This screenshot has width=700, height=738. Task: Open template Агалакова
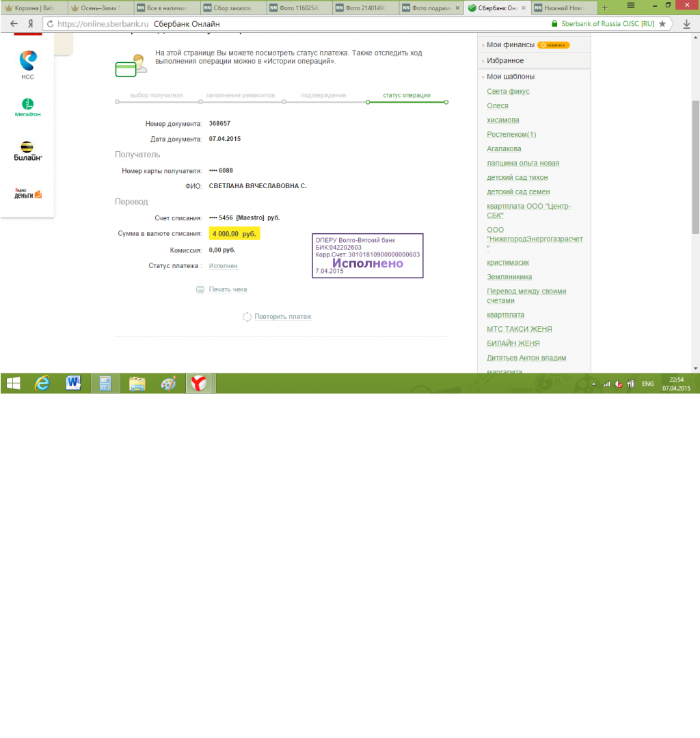pos(504,148)
